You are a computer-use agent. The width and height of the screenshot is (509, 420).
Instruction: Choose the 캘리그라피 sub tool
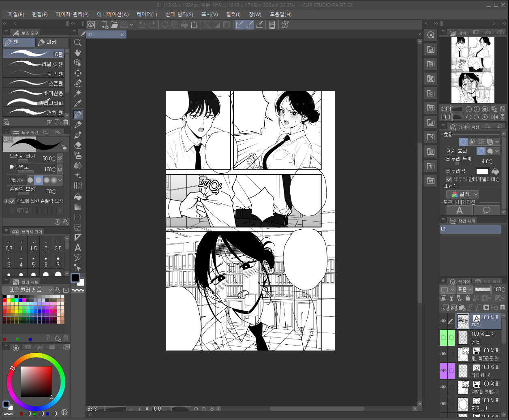click(x=34, y=102)
